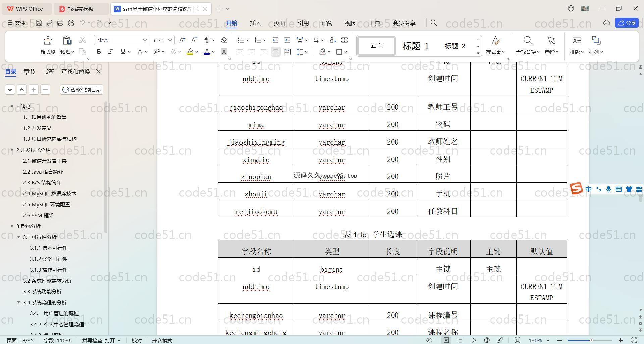The height and width of the screenshot is (344, 644).
Task: Click the Cut scissors icon
Action: point(82,40)
